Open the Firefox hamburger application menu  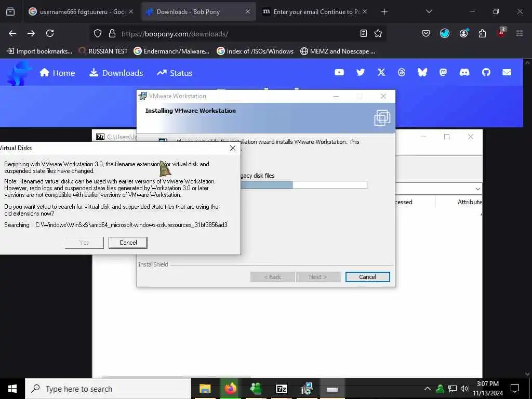coord(519,33)
